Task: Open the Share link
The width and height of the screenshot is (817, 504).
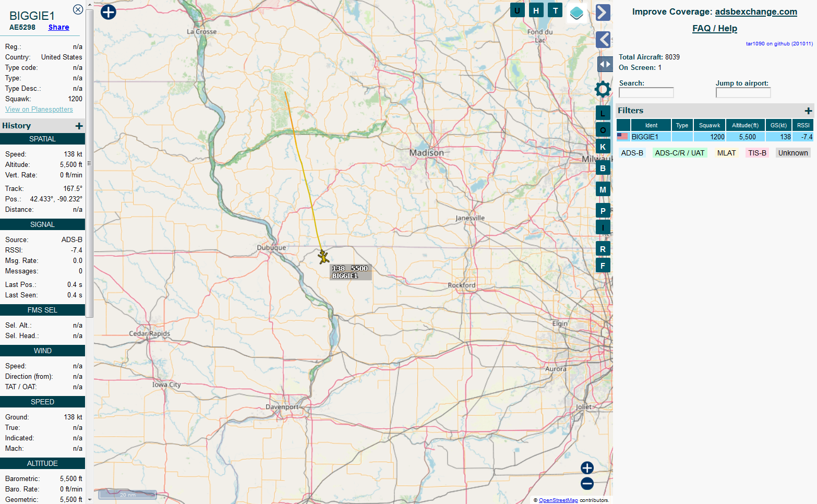Action: point(58,27)
